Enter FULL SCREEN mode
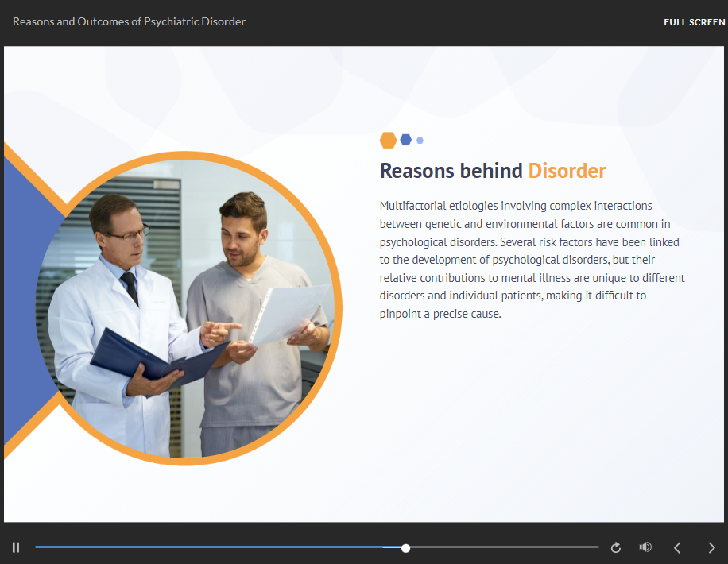Image resolution: width=728 pixels, height=564 pixels. [694, 22]
